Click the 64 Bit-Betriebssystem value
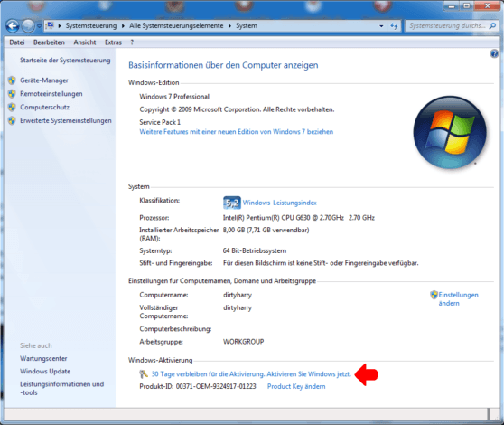This screenshot has height=425, width=504. point(255,250)
